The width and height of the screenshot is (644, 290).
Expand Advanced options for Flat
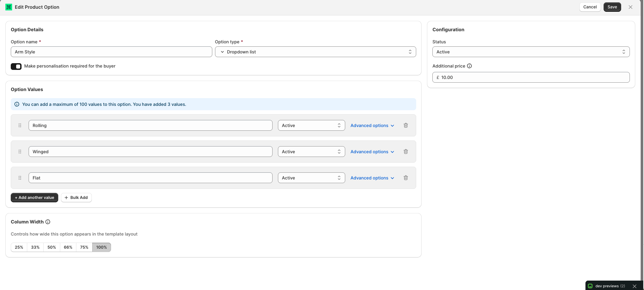[372, 178]
